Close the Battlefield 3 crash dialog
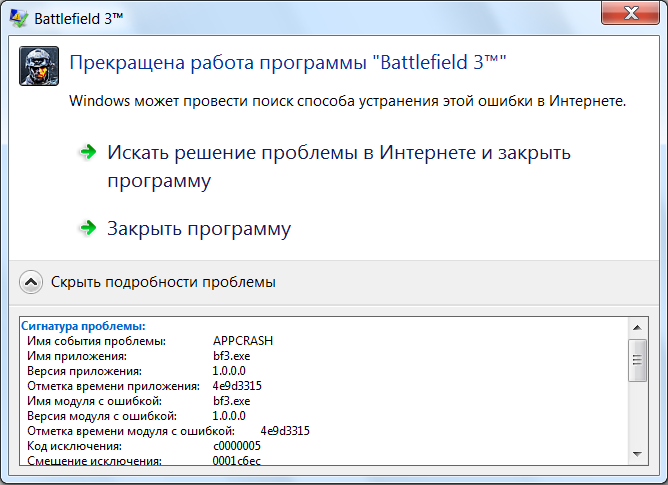The height and width of the screenshot is (485, 668). pos(630,13)
